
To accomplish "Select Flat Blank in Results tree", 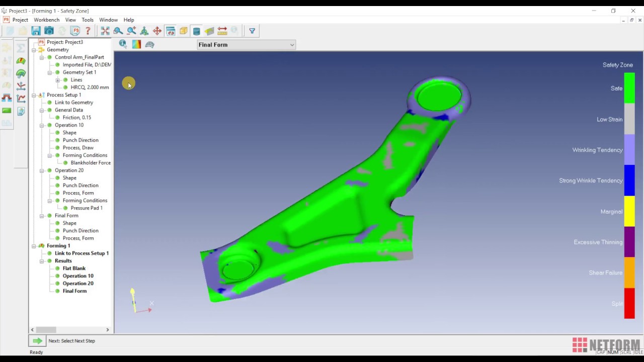I will 74,268.
